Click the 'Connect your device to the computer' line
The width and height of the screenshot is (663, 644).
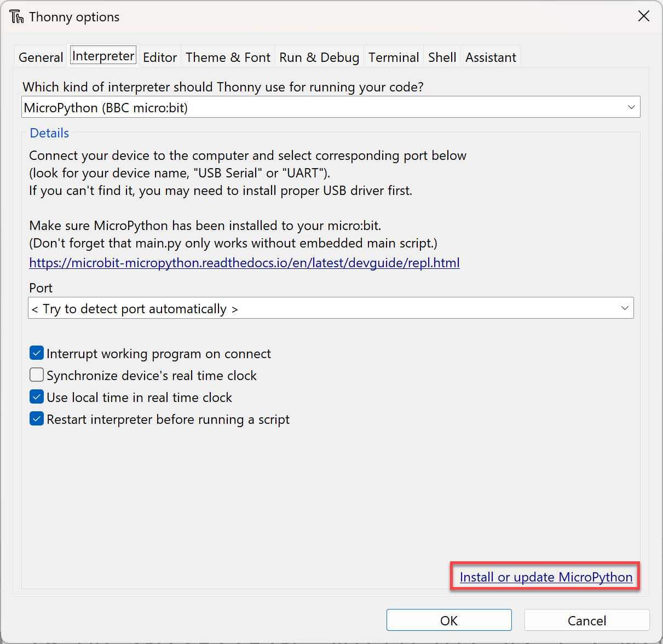tap(247, 156)
